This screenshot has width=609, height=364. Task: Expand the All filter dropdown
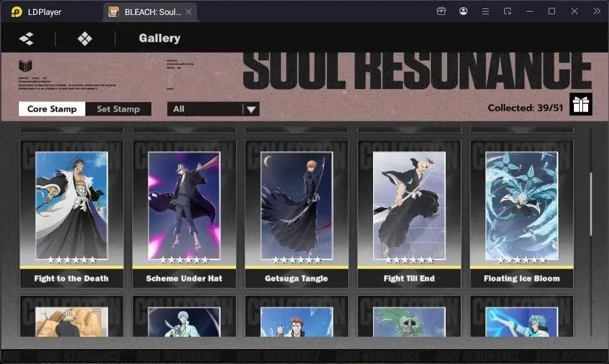point(213,109)
